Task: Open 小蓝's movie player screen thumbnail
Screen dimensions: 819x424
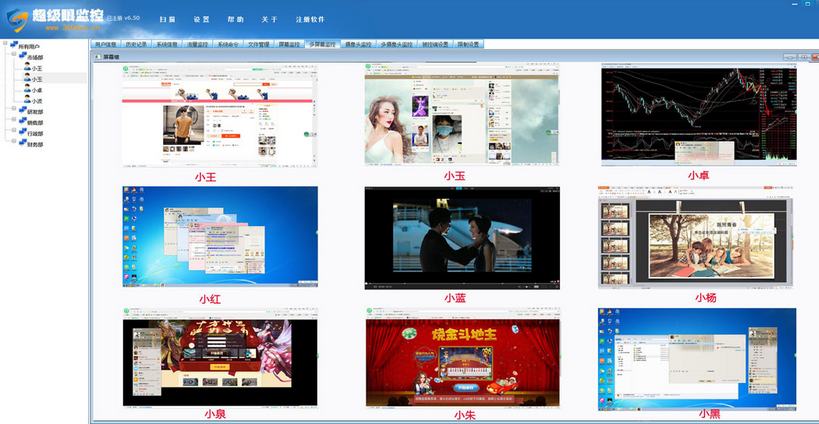Action: click(x=462, y=238)
